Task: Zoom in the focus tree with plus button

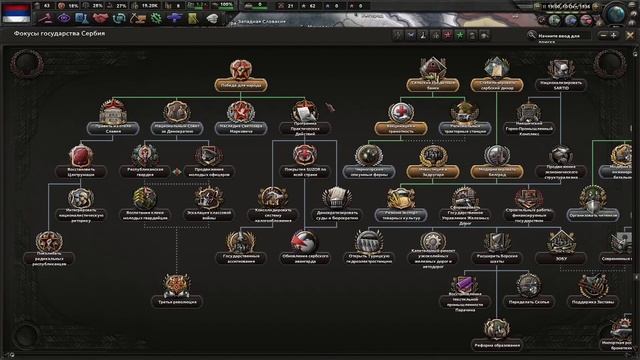Action: click(x=613, y=36)
